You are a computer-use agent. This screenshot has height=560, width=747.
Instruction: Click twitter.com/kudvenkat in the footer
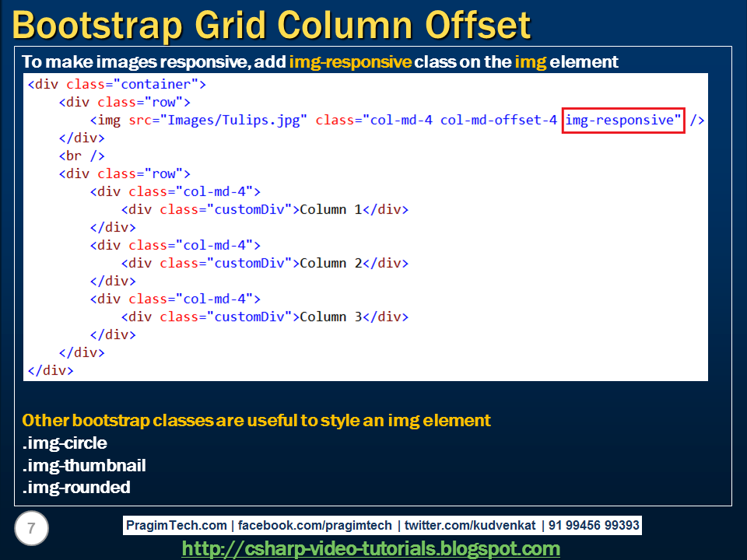pyautogui.click(x=470, y=525)
